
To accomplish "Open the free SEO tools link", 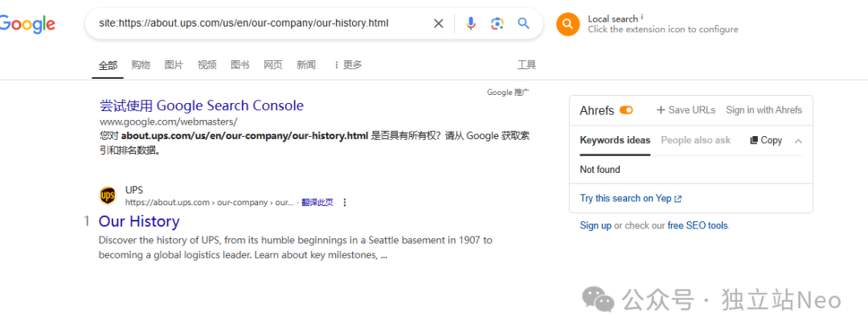I will (698, 225).
